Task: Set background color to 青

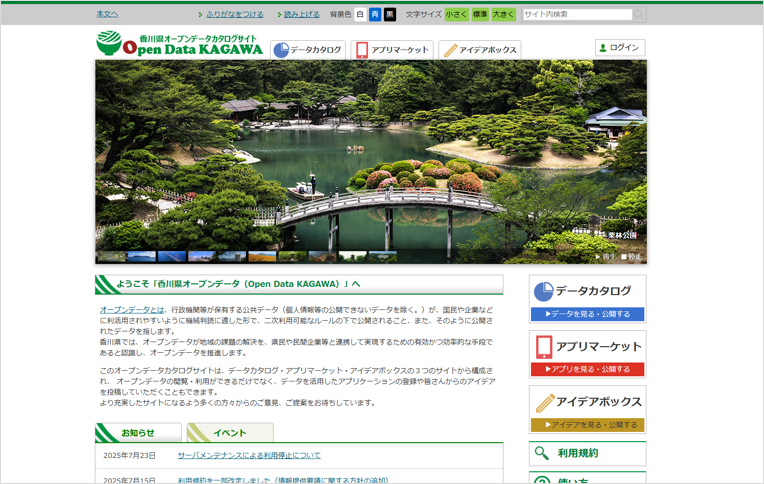Action: pos(375,15)
